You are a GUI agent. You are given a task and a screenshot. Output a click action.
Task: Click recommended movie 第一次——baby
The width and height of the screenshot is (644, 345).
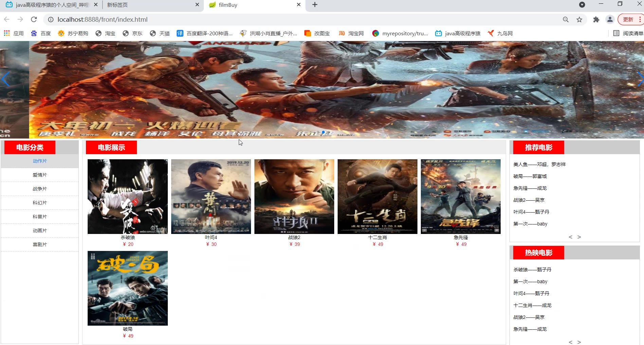point(530,224)
